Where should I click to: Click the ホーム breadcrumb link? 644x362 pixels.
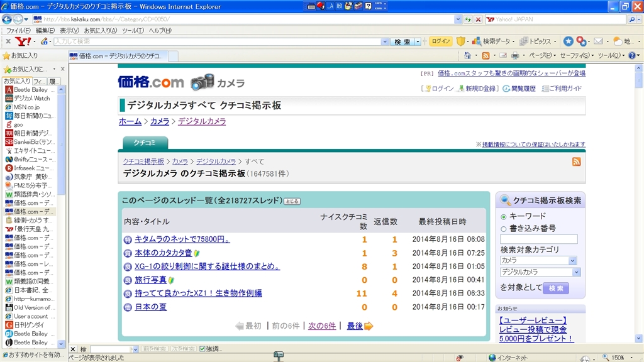pos(130,121)
